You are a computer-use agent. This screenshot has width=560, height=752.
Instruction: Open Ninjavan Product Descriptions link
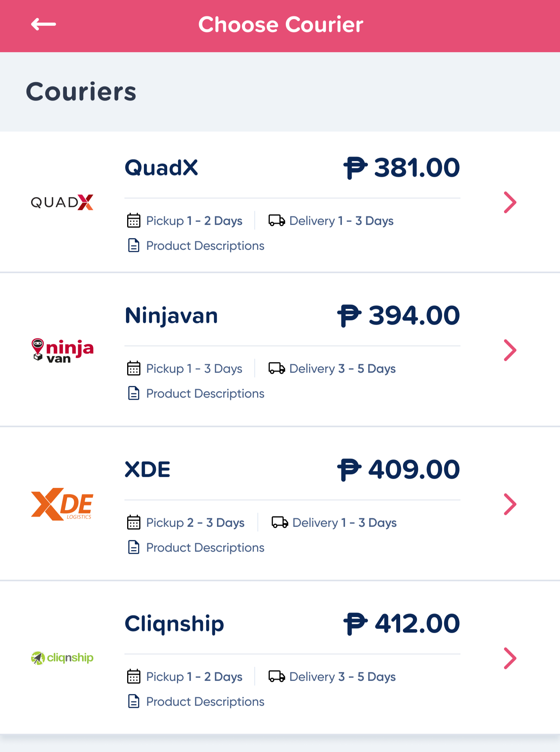[205, 393]
